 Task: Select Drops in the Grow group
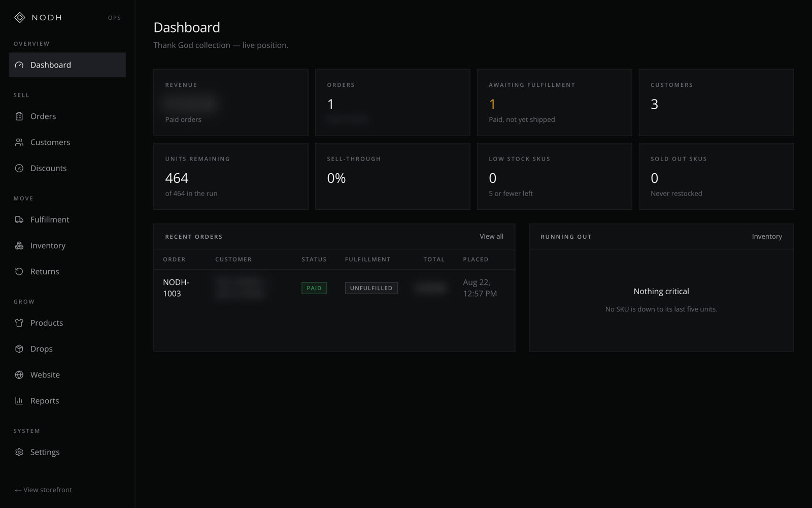[67, 348]
